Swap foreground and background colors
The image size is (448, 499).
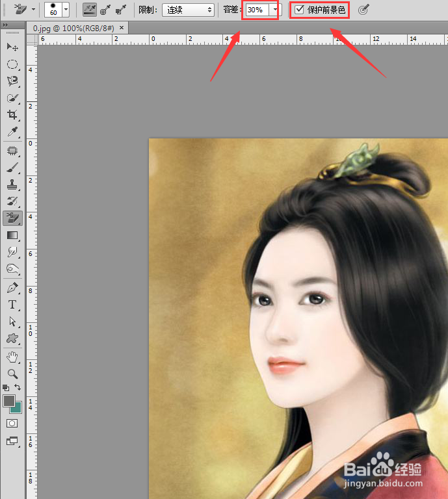(x=18, y=387)
